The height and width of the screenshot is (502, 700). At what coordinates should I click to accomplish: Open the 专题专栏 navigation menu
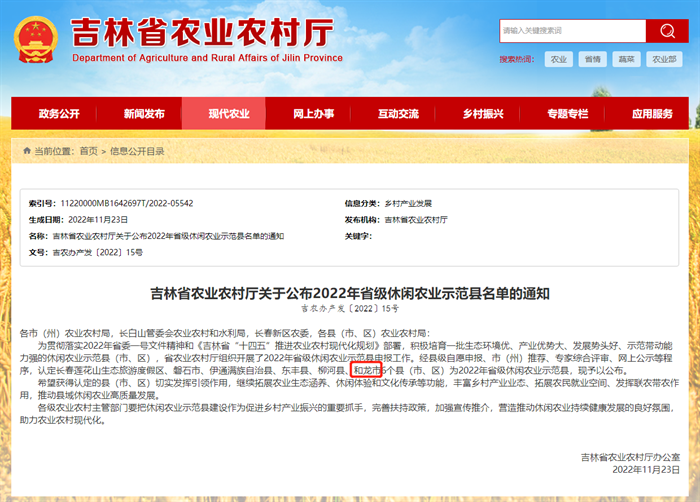click(x=568, y=114)
